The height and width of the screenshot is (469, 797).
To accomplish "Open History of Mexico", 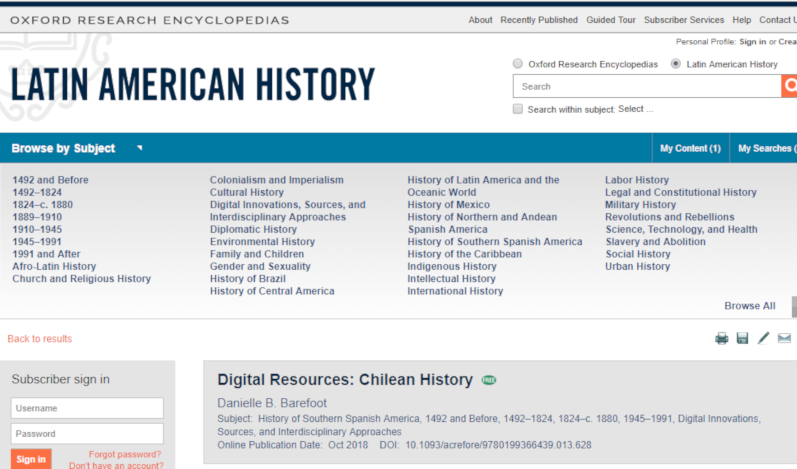I will tap(448, 204).
